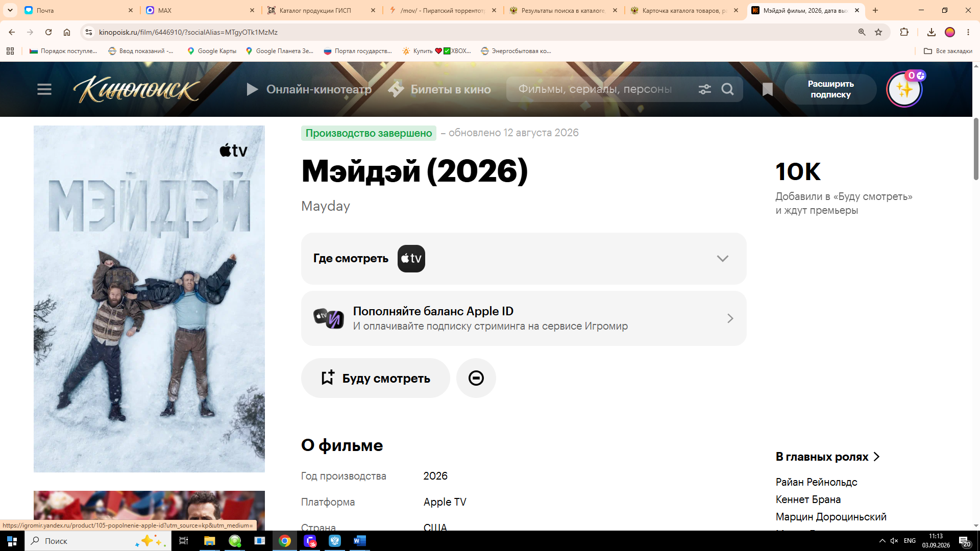Screen dimensions: 980x551
Task: Open Chrome extensions puzzle icon
Action: point(904,32)
